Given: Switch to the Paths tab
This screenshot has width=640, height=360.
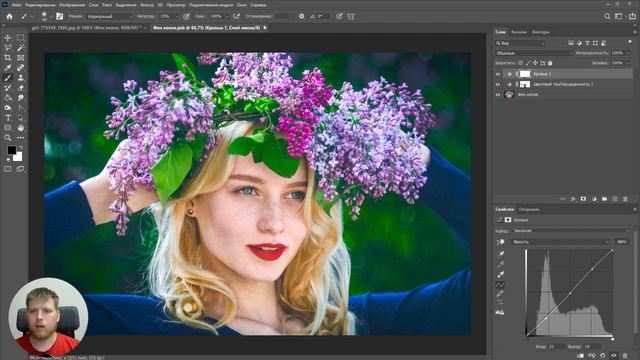Looking at the screenshot, I should click(x=541, y=32).
